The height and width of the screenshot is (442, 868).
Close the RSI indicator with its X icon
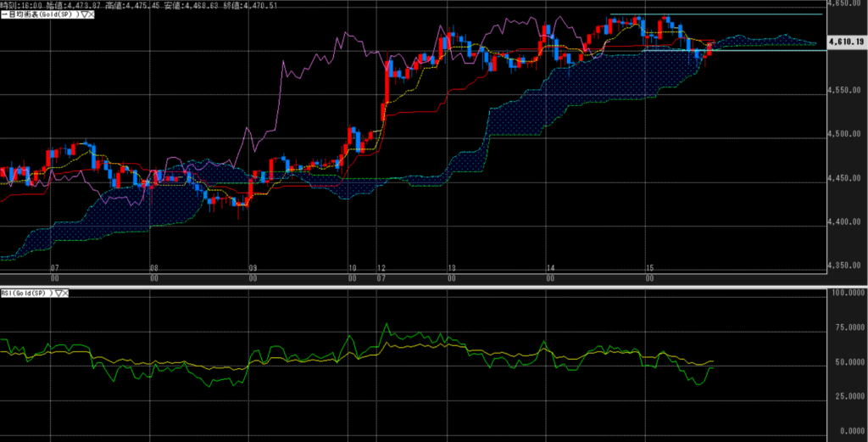64,294
